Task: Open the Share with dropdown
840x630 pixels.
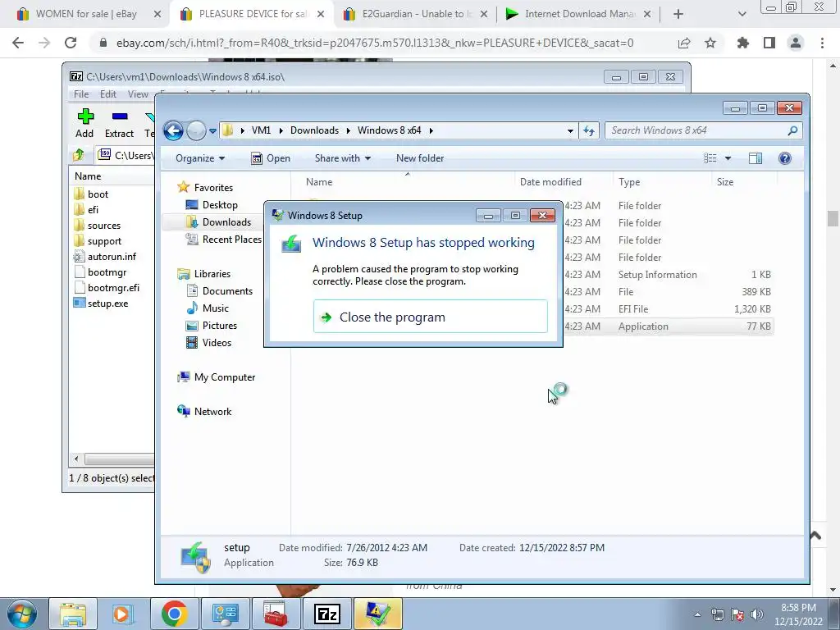Action: click(343, 158)
